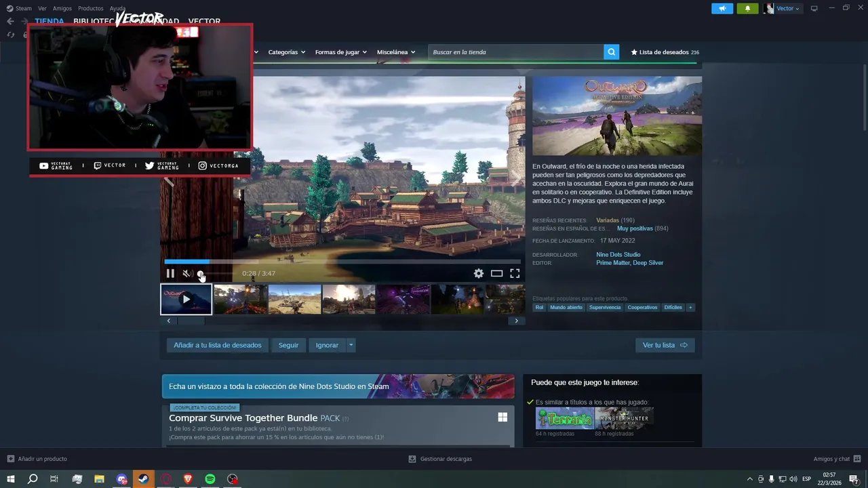Toggle theater mode on the trailer

(496, 273)
